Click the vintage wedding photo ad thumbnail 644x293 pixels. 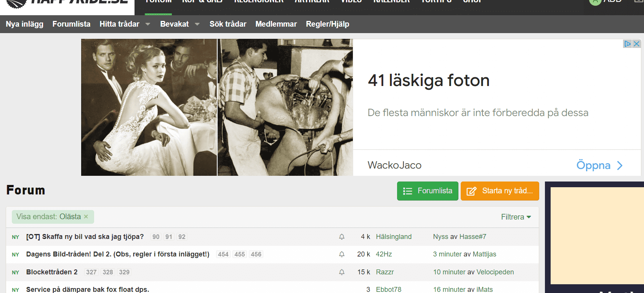point(149,107)
